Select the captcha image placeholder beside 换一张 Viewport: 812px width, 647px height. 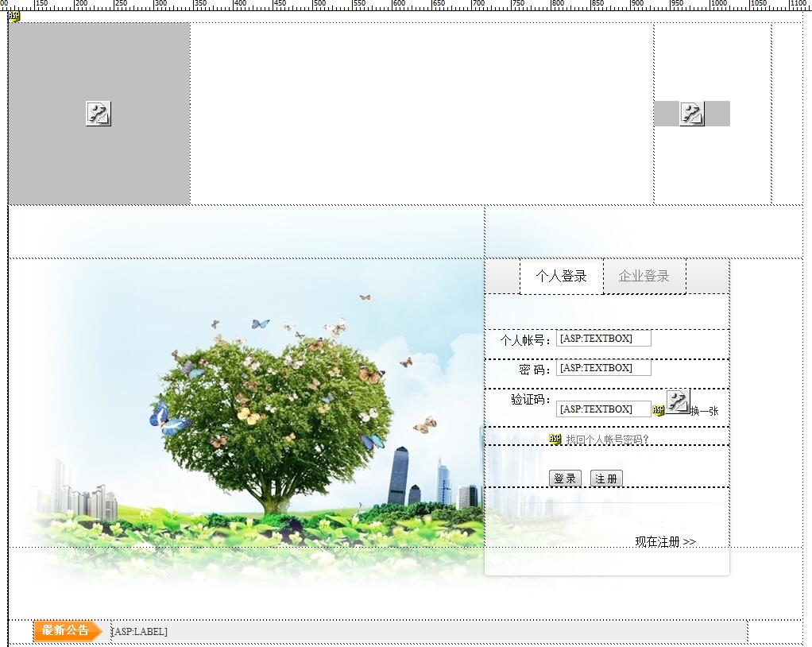[x=678, y=401]
